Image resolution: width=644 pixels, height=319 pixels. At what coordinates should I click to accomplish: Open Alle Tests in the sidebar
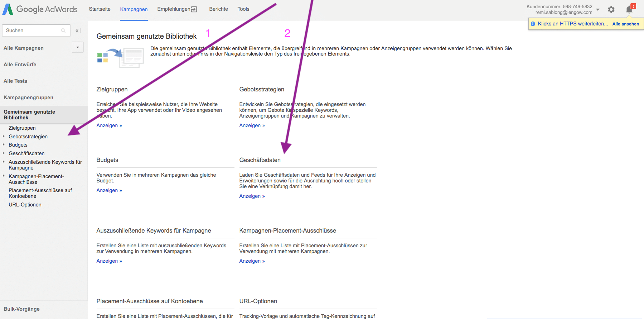(15, 81)
